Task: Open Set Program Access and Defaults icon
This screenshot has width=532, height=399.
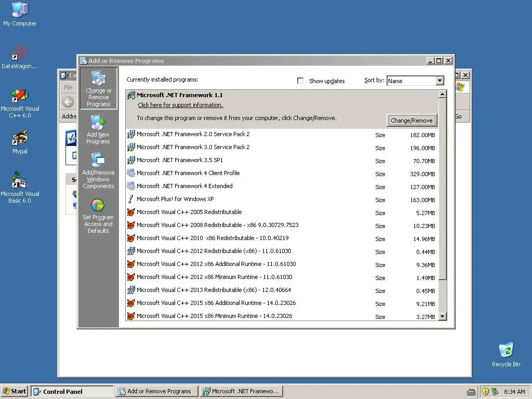Action: point(98,216)
